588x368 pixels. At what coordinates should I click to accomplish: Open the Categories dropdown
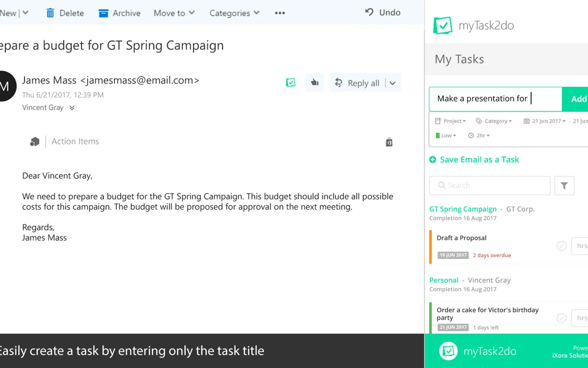(234, 13)
